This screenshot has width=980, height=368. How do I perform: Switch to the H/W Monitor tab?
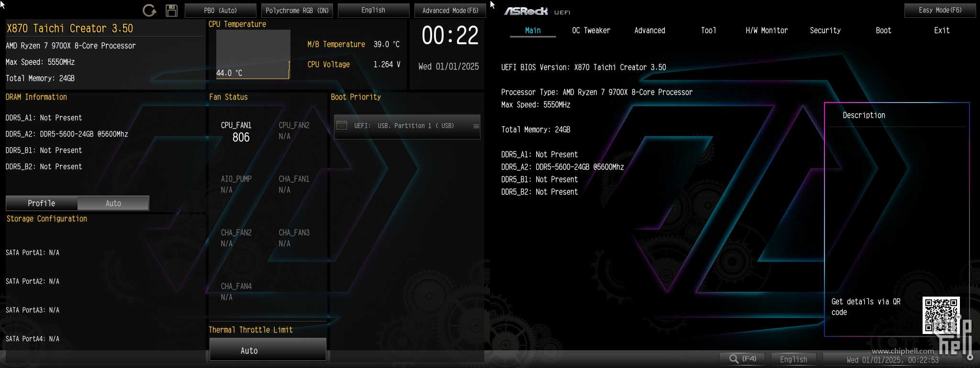767,31
